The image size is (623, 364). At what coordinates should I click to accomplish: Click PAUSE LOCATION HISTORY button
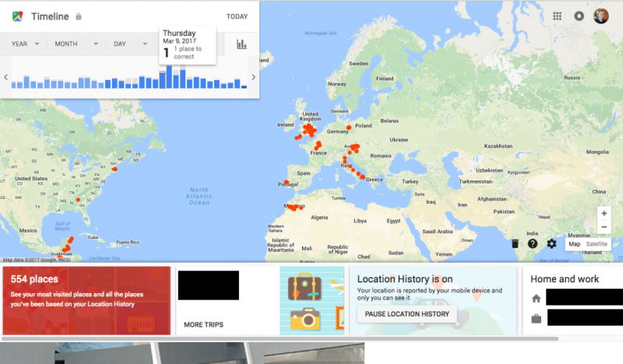[x=407, y=314]
